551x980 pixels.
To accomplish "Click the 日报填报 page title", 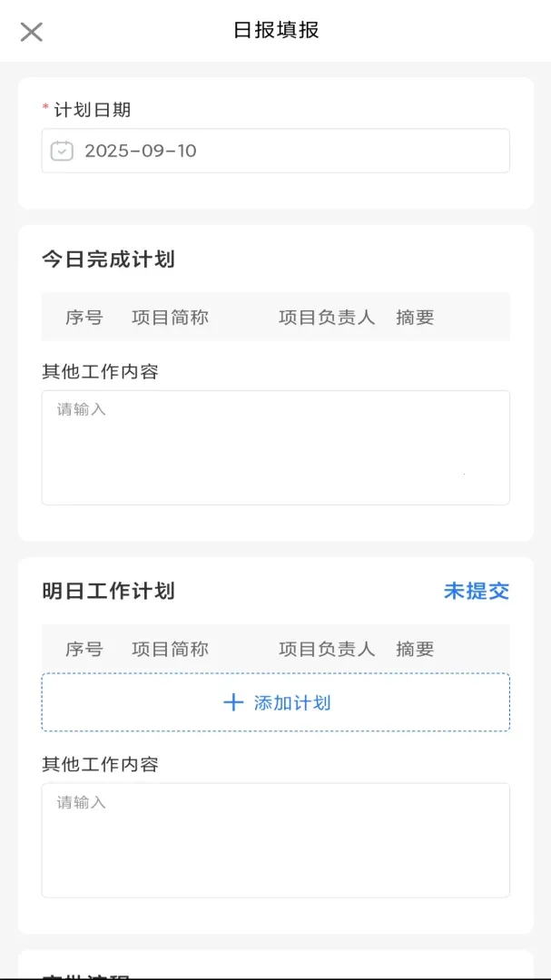I will pyautogui.click(x=276, y=30).
